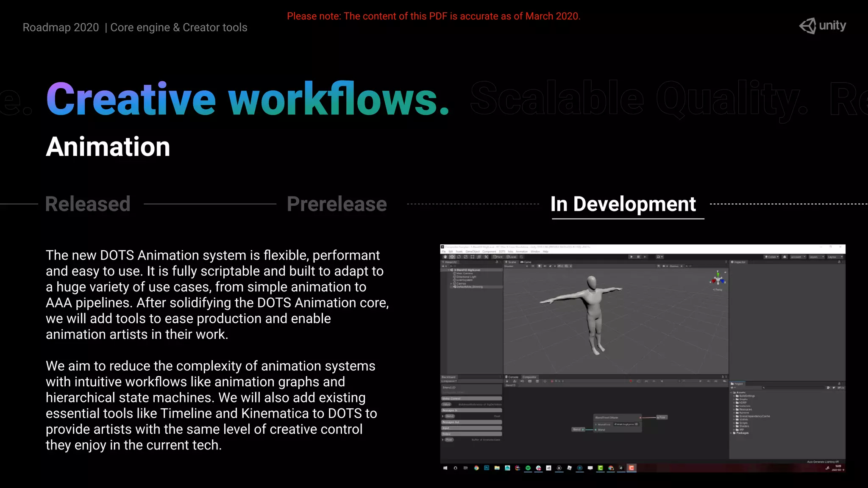Open the Animation menu

(522, 252)
